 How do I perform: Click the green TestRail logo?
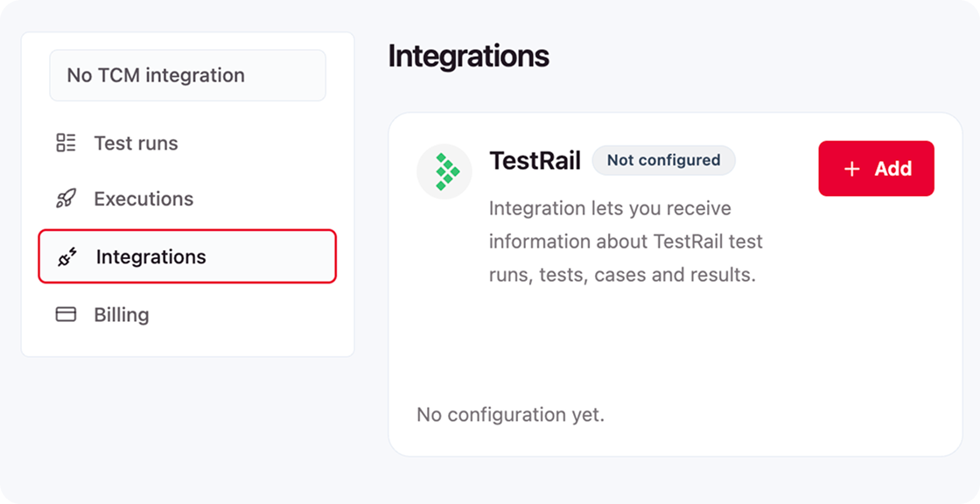444,171
